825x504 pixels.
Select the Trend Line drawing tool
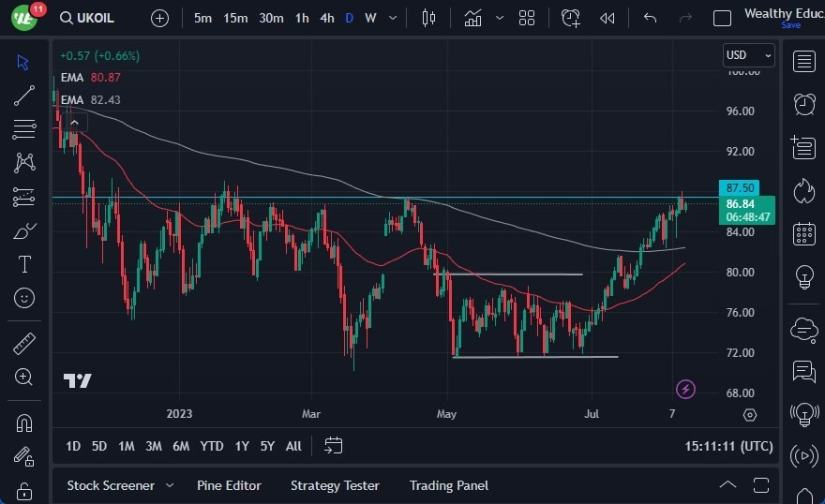click(24, 95)
